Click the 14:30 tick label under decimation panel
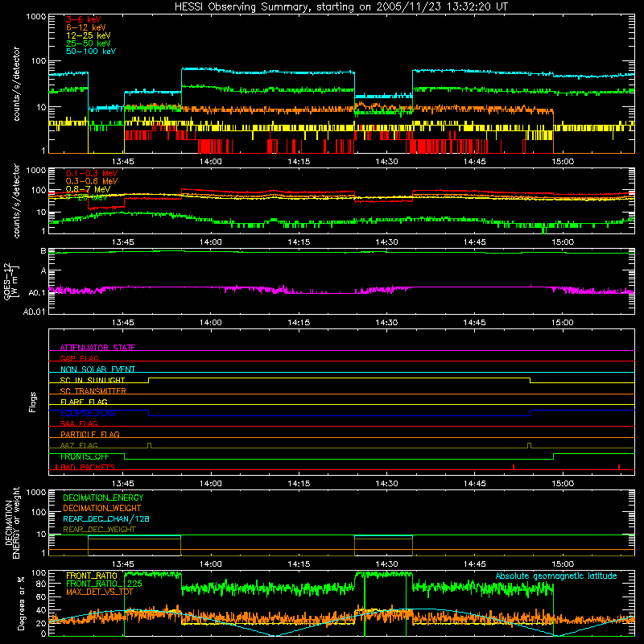Image resolution: width=644 pixels, height=644 pixels. 386,564
